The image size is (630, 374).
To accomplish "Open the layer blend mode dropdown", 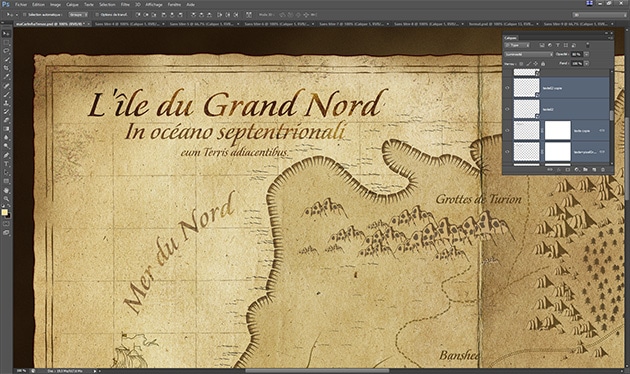I will click(529, 54).
